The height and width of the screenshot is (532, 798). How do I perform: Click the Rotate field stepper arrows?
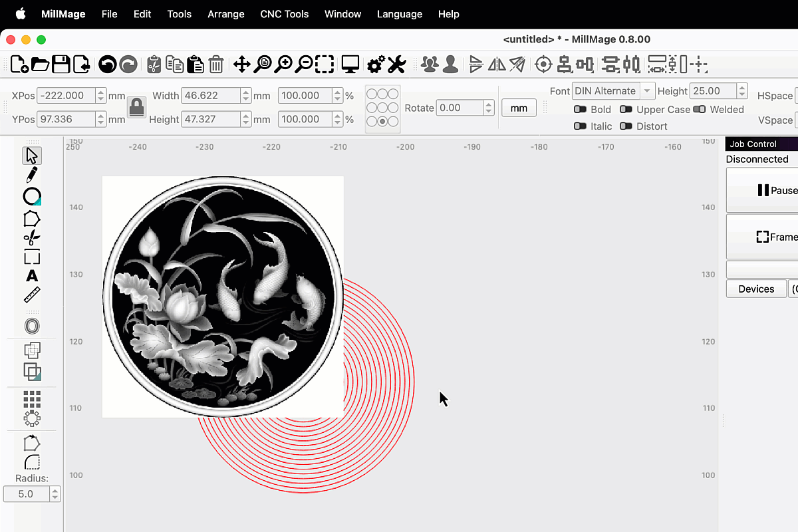[x=489, y=108]
